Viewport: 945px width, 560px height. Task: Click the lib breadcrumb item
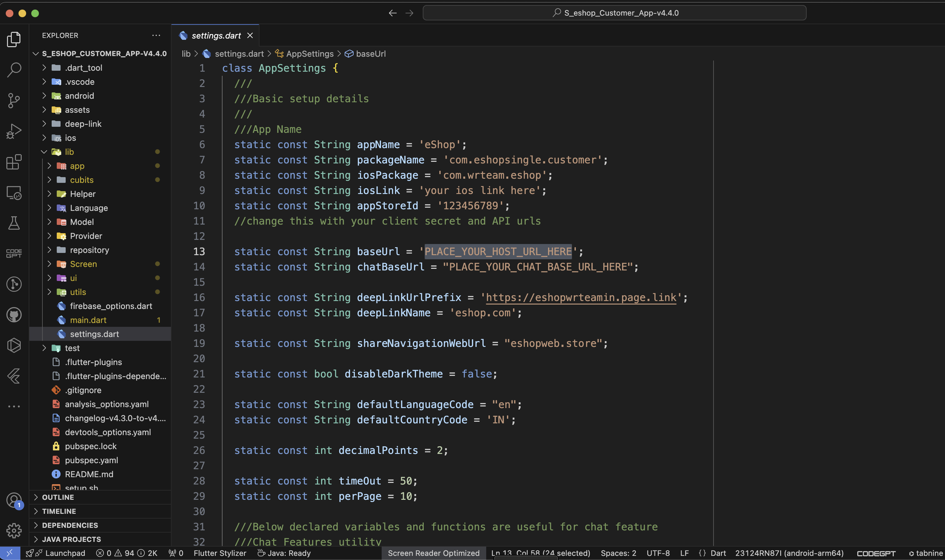pyautogui.click(x=186, y=54)
